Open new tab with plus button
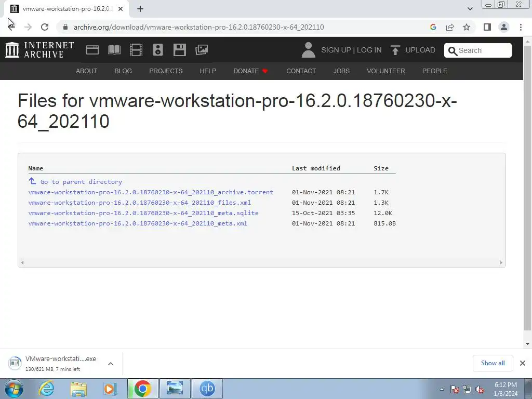This screenshot has height=399, width=532. coord(140,9)
